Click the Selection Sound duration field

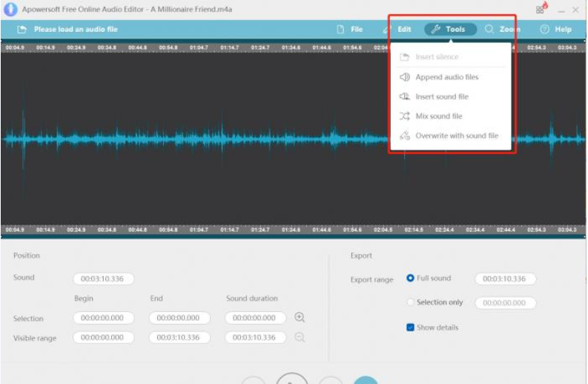(255, 317)
